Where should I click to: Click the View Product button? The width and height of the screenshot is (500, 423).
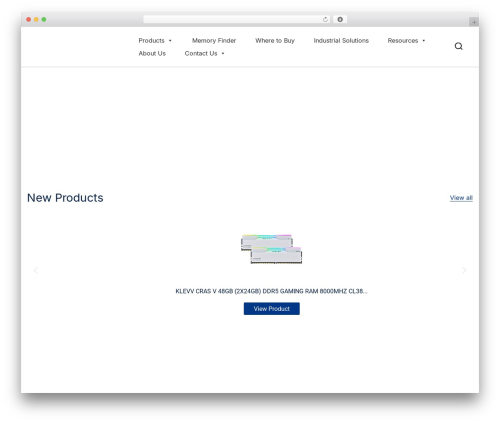point(272,309)
